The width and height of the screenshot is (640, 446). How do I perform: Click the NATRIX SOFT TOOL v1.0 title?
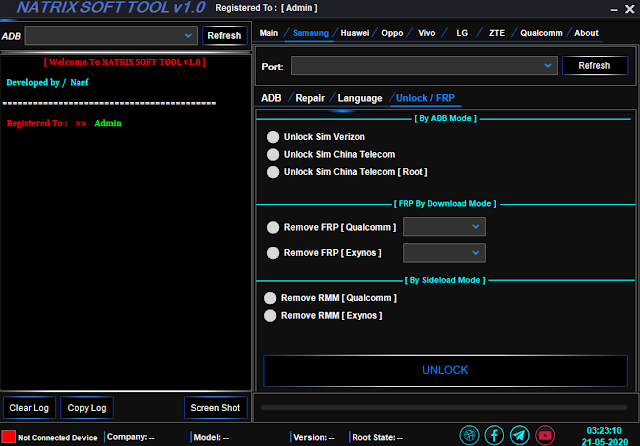pos(111,8)
